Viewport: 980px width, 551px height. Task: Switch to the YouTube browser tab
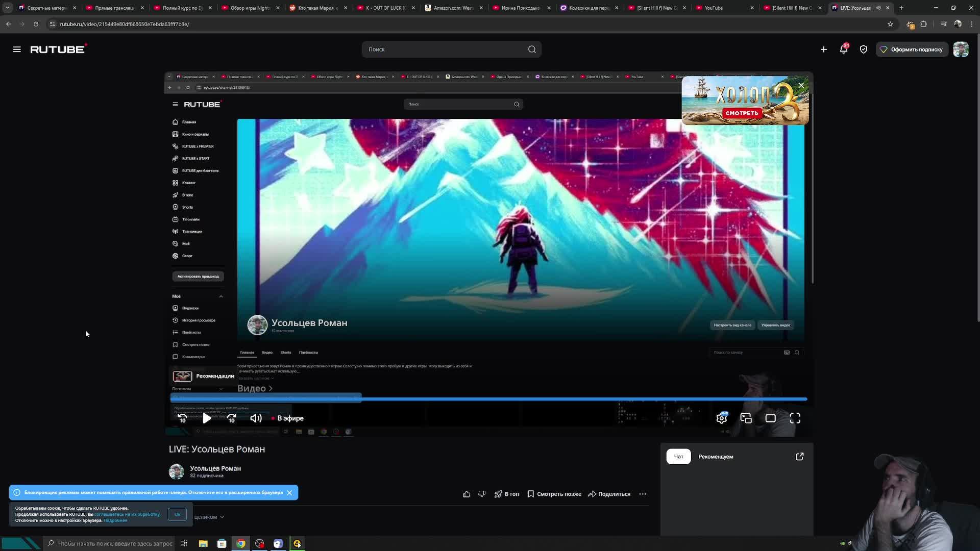point(724,8)
